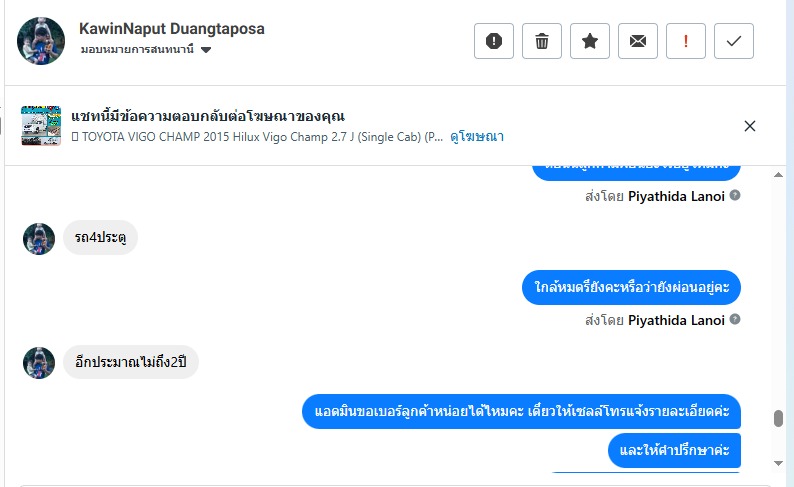
Task: Mark conversation done with checkmark icon
Action: (733, 41)
